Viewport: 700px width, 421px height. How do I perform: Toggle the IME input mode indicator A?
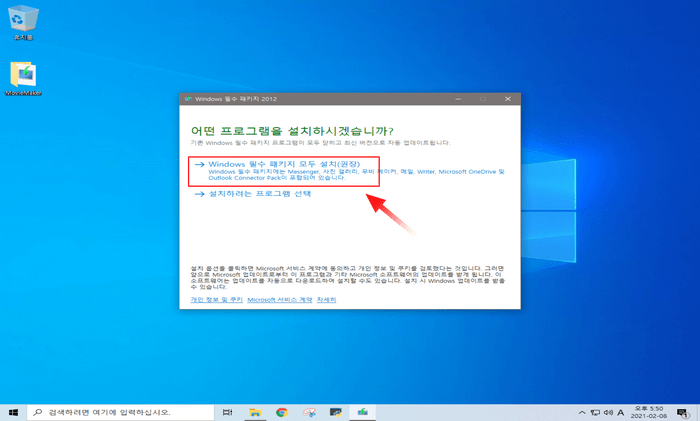[x=621, y=413]
